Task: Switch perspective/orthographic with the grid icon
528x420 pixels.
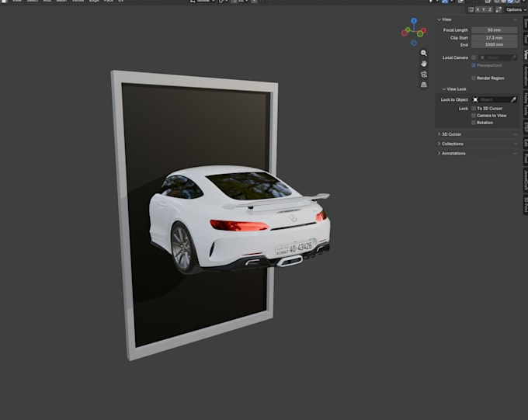Action: [x=424, y=85]
